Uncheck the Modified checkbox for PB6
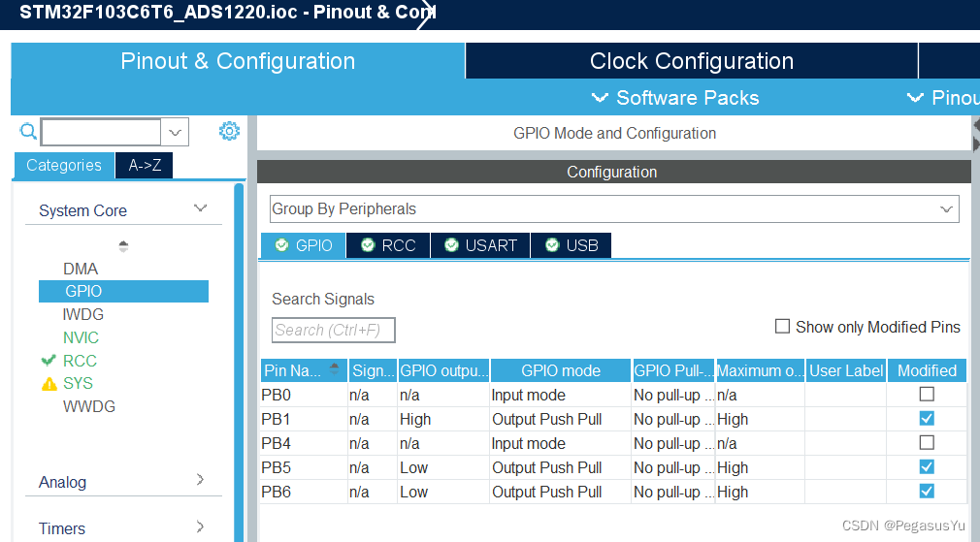Image resolution: width=980 pixels, height=542 pixels. (x=927, y=492)
